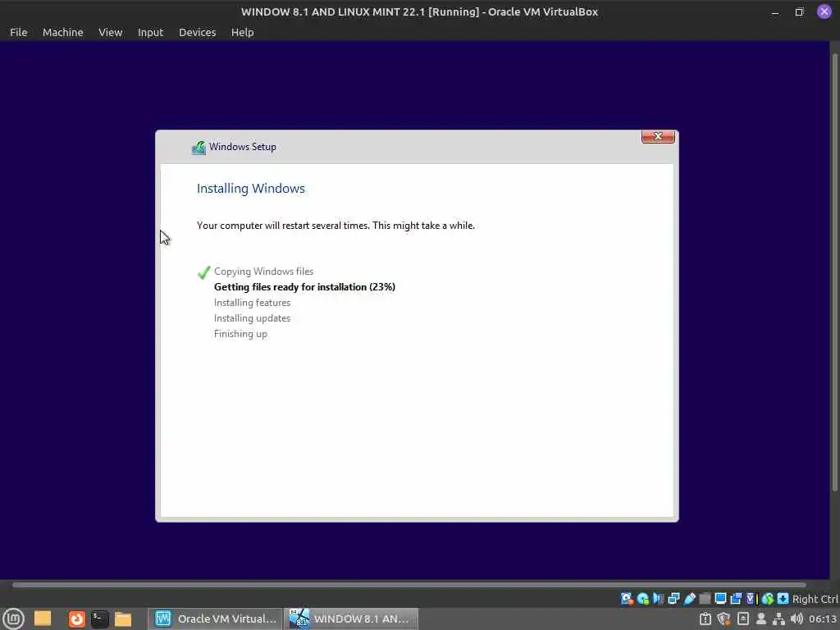Open the Help menu
The image size is (840, 630).
point(242,32)
